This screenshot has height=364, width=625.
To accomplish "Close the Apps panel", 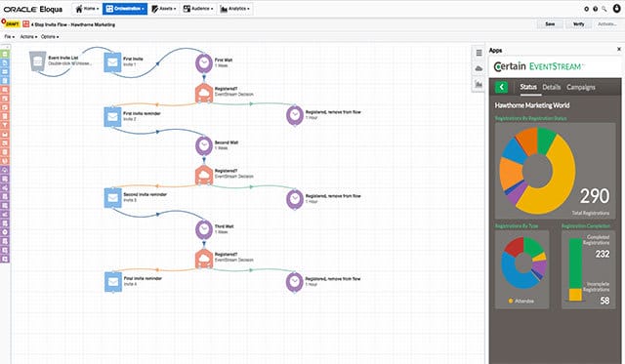I will (618, 50).
